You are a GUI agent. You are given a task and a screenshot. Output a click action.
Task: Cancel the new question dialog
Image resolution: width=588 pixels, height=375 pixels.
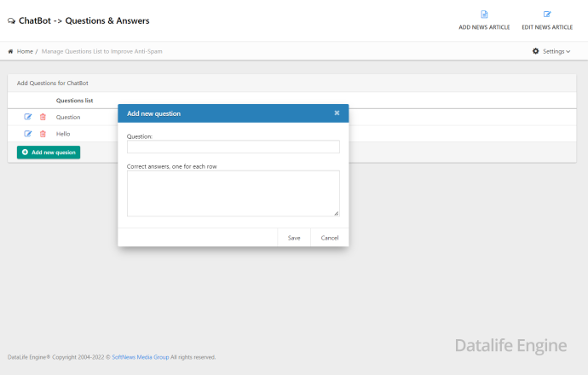pyautogui.click(x=330, y=238)
